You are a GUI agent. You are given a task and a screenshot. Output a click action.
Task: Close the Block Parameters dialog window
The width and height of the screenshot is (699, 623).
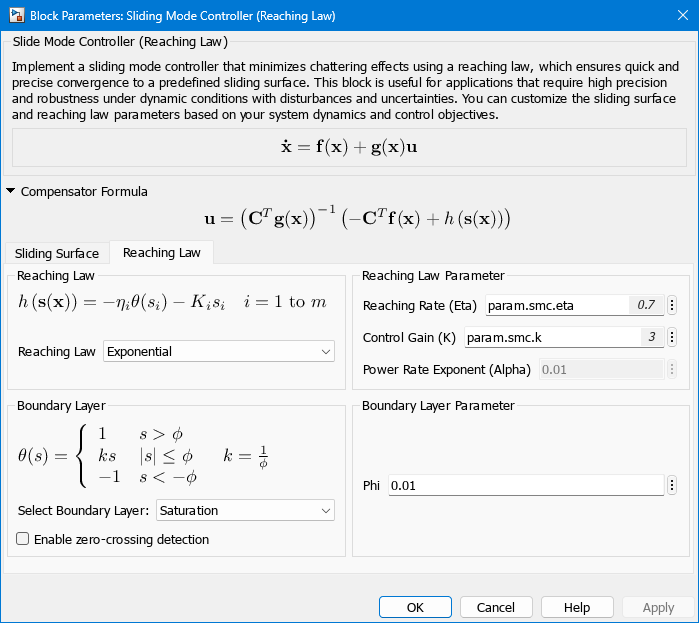pos(675,16)
